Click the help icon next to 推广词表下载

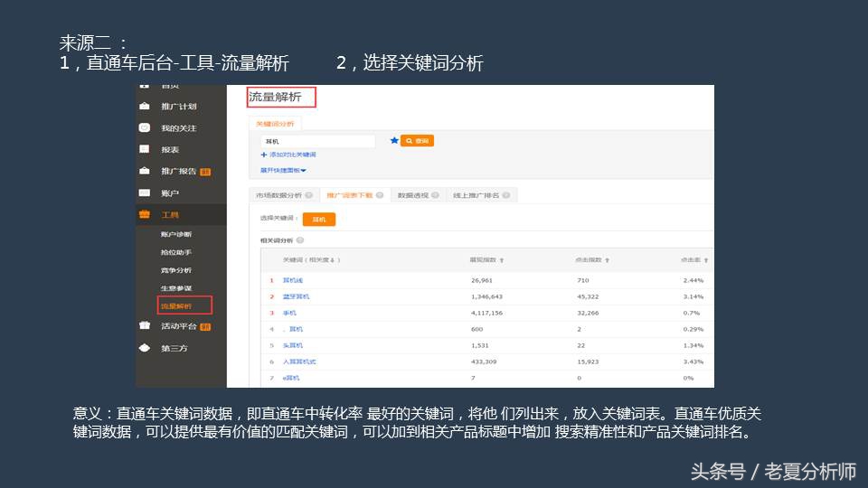tap(380, 195)
